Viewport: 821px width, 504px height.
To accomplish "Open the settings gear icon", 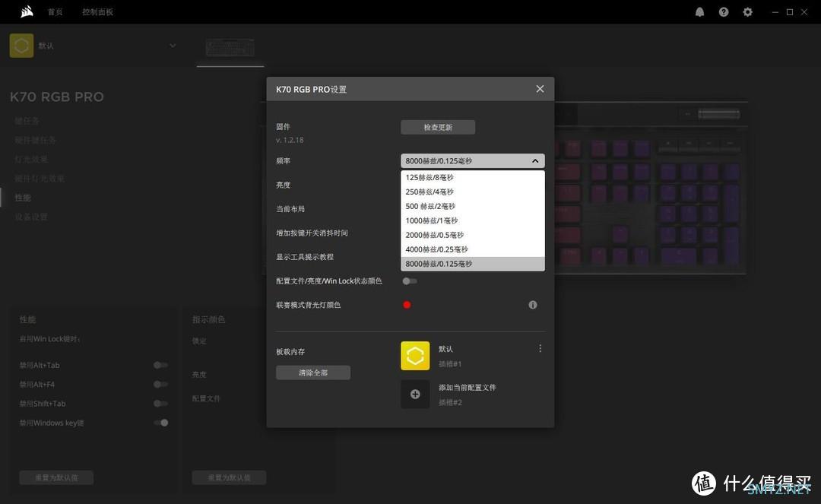I will (748, 11).
